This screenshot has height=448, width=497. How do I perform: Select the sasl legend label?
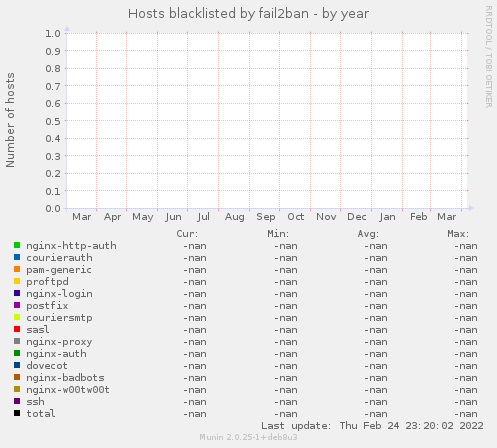pyautogui.click(x=38, y=330)
